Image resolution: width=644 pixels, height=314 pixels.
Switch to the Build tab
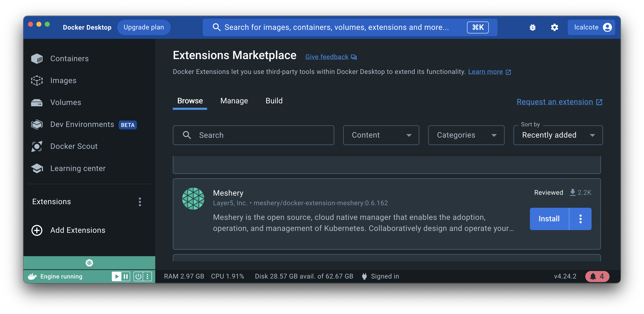point(274,101)
